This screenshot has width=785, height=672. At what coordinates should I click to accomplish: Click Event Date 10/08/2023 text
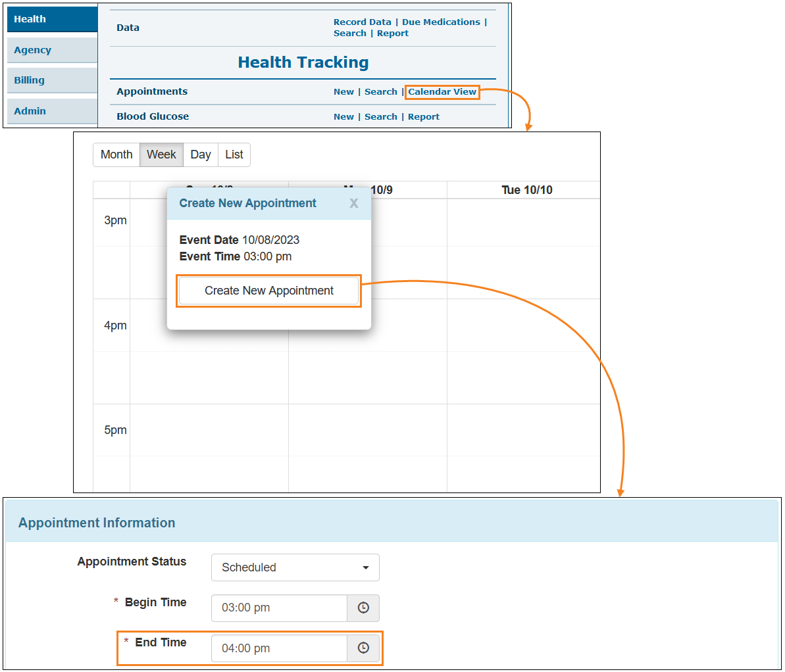240,240
